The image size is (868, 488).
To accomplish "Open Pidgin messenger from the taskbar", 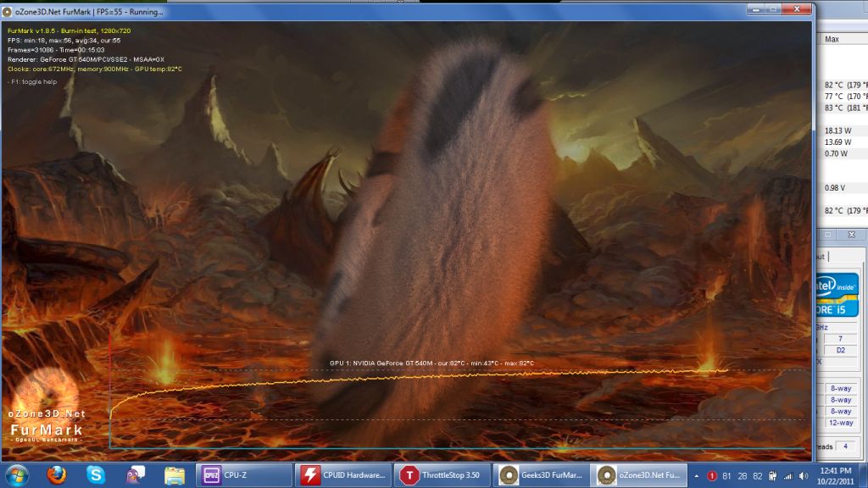I will tap(135, 474).
